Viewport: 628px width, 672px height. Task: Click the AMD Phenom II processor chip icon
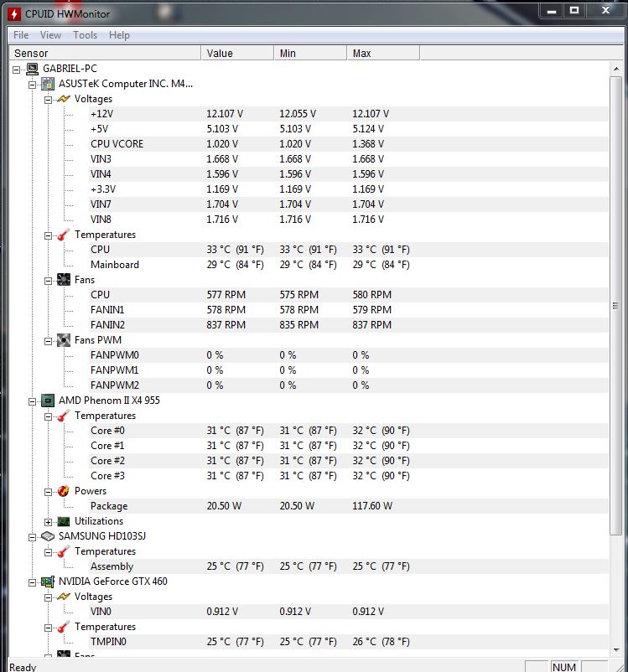coord(48,401)
